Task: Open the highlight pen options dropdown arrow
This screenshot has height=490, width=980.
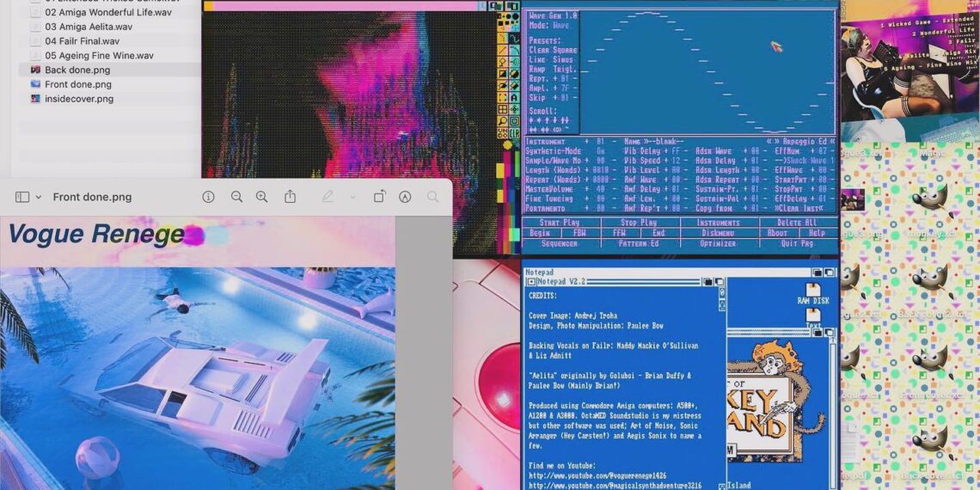Action: pos(352,197)
